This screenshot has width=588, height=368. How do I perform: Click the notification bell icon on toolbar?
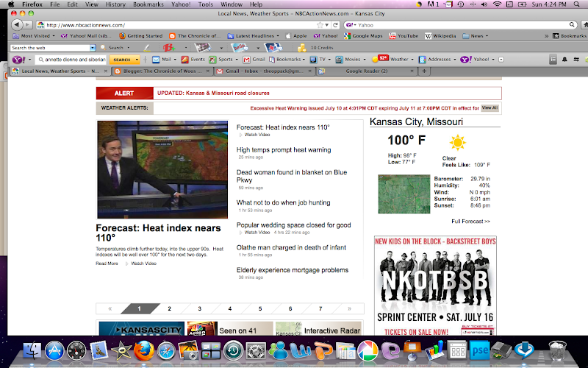pyautogui.click(x=564, y=60)
